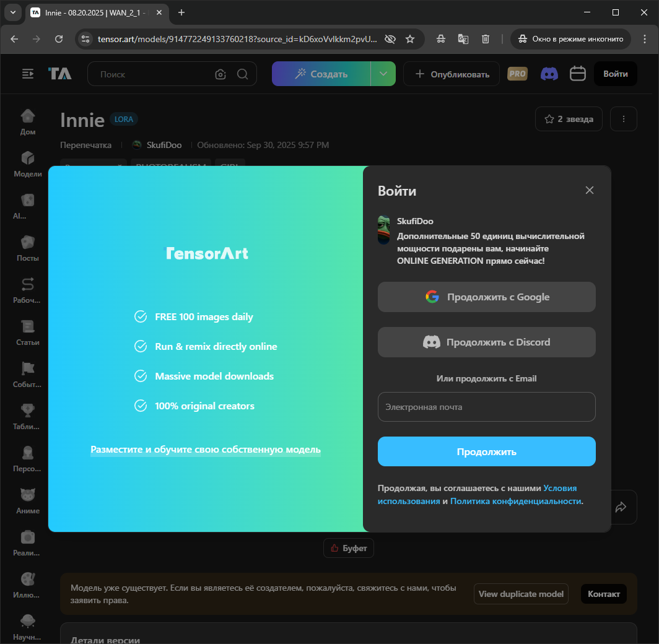Open the Discord icon in the header
This screenshot has width=659, height=644.
pyautogui.click(x=549, y=74)
